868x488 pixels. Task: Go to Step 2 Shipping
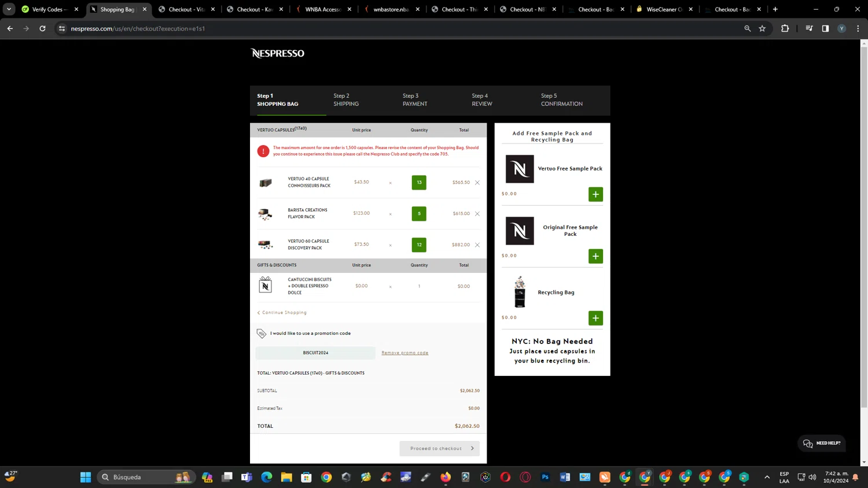point(346,100)
